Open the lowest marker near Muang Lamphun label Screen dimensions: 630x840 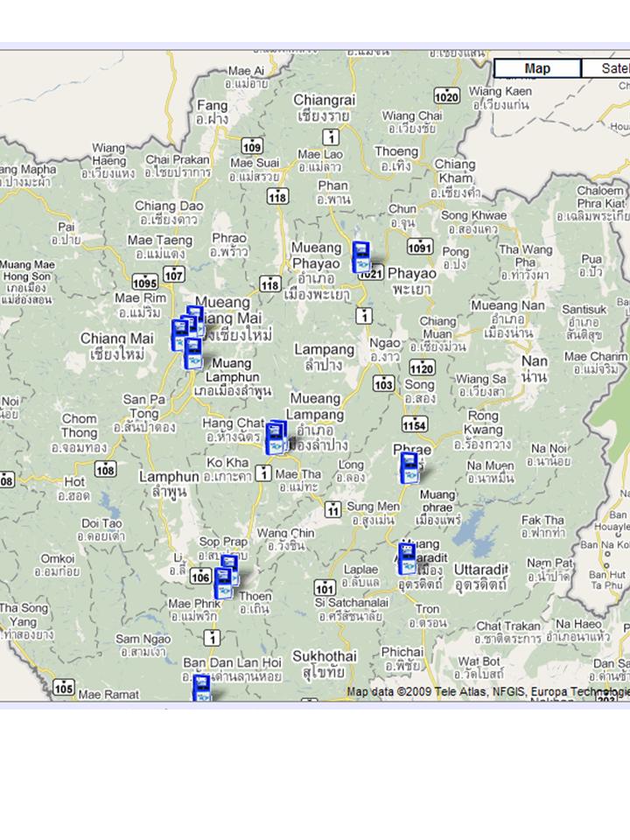(192, 353)
